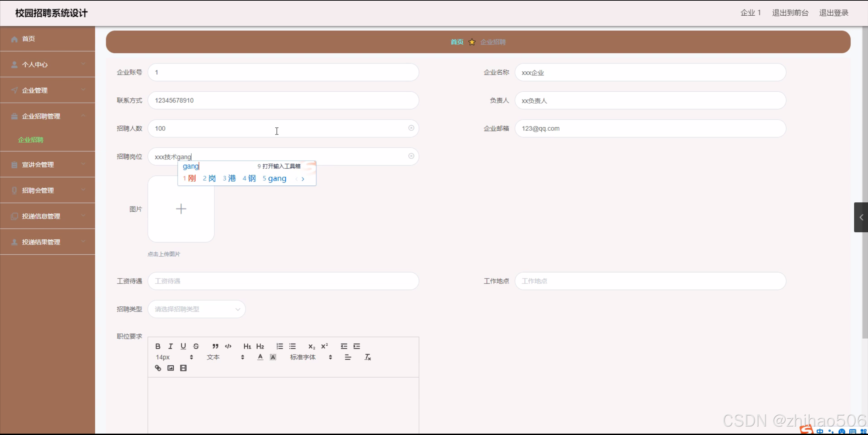Viewport: 868px width, 435px height.
Task: Clear the 招聘人数 field with x icon
Action: pos(411,128)
